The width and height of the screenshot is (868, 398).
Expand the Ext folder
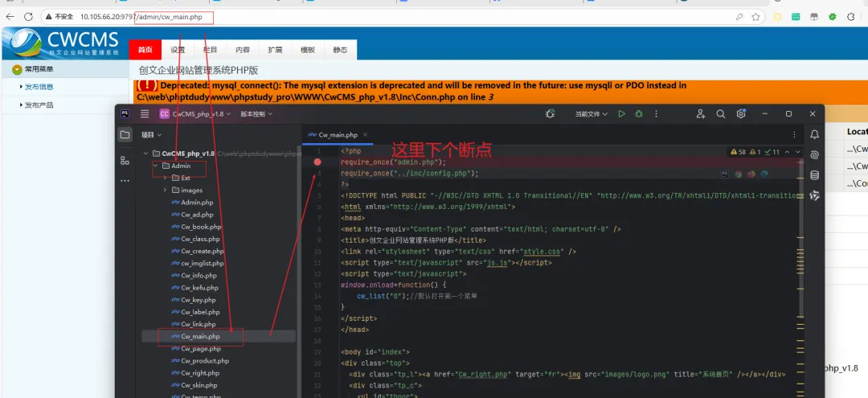click(165, 178)
